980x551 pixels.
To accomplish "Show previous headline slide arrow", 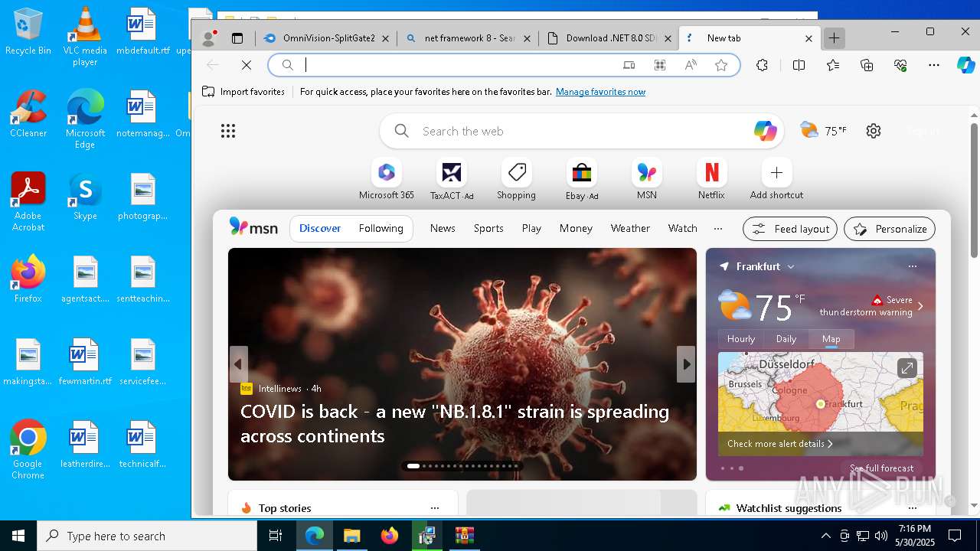I will coord(238,364).
